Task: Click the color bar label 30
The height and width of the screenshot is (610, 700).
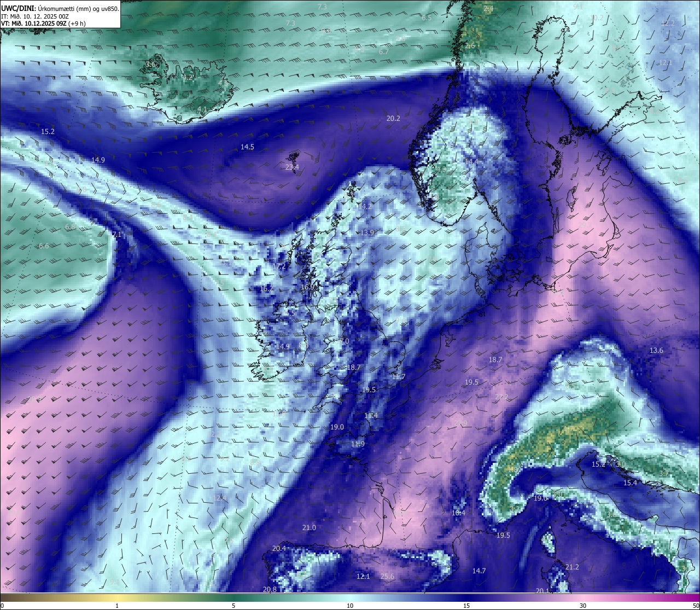Action: (x=583, y=606)
